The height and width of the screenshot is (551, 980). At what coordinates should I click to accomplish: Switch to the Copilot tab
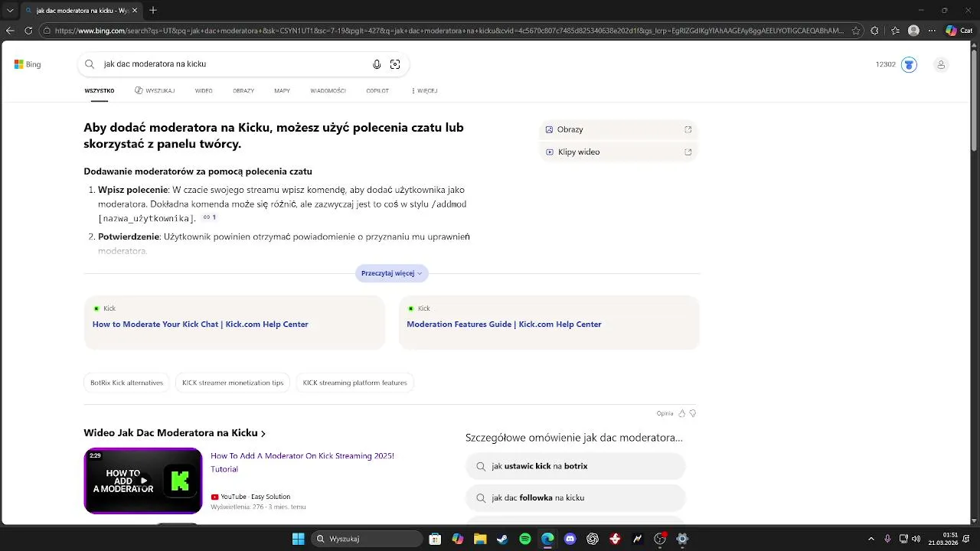(x=377, y=90)
